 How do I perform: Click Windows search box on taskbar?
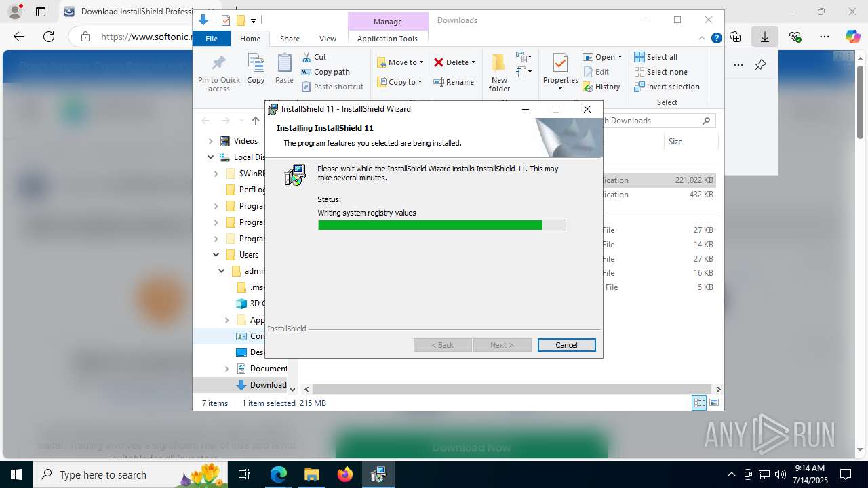[129, 474]
